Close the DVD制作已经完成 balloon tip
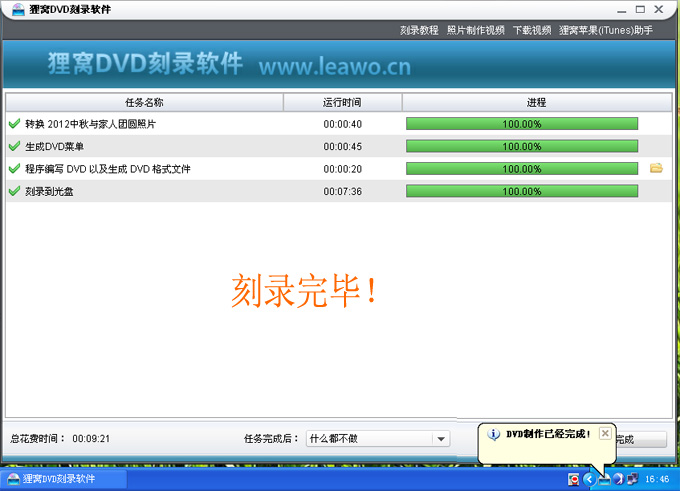 coord(605,433)
